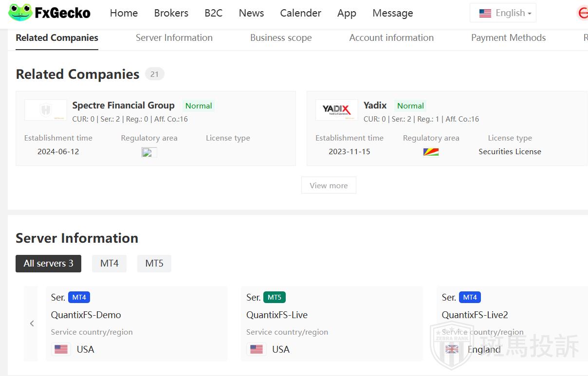Image resolution: width=588 pixels, height=376 pixels.
Task: Open the Calender navigation item
Action: coord(300,13)
